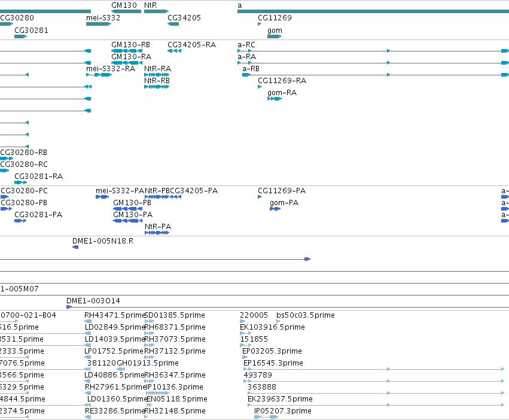Open transcript GM130-RB label

tap(130, 44)
